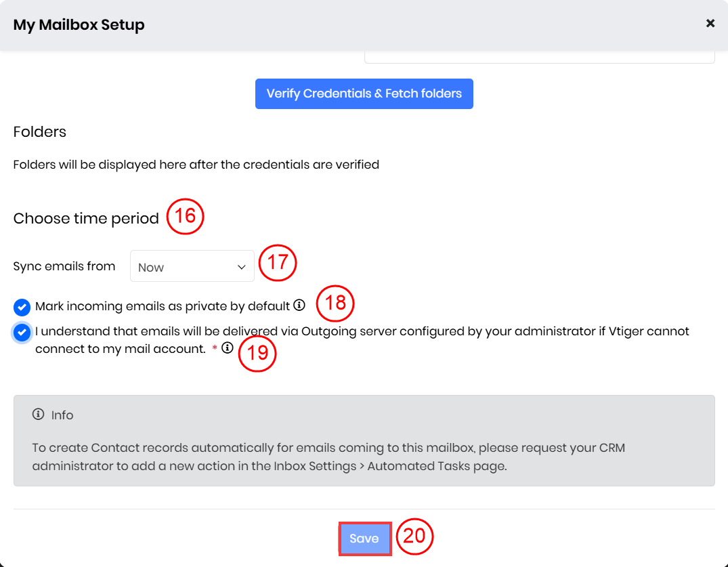
Task: Uncheck Mark incoming emails as private
Action: coord(22,307)
